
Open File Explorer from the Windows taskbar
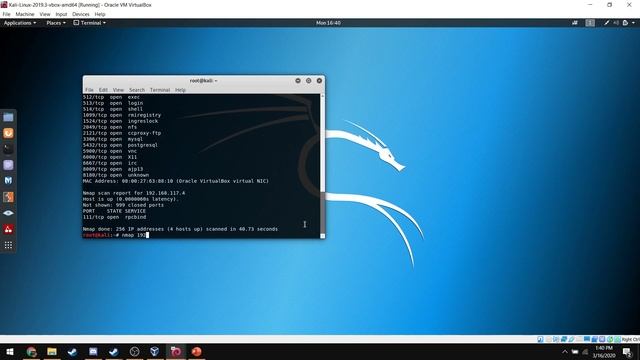52,352
